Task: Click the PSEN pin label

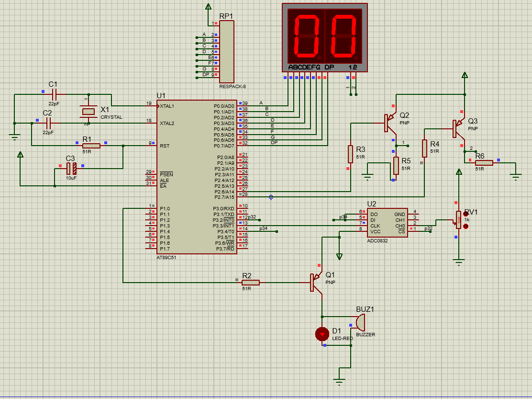Action: [x=166, y=174]
